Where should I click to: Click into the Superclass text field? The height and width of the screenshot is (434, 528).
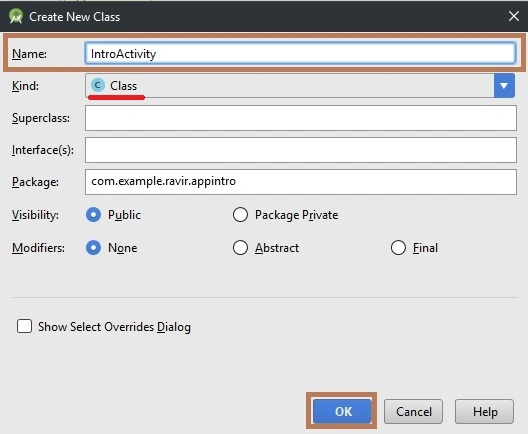(301, 118)
